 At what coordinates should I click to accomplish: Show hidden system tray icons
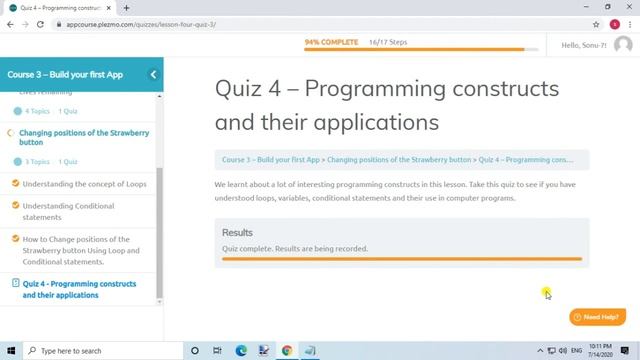(540, 351)
